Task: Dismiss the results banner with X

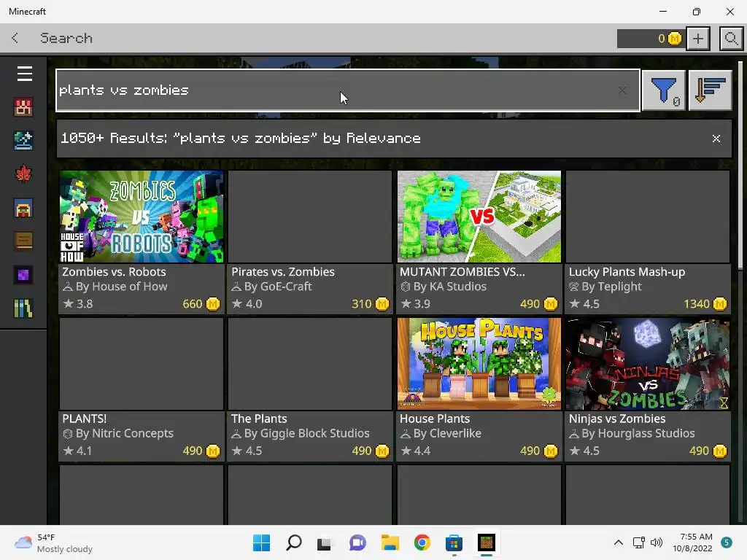Action: [x=716, y=139]
